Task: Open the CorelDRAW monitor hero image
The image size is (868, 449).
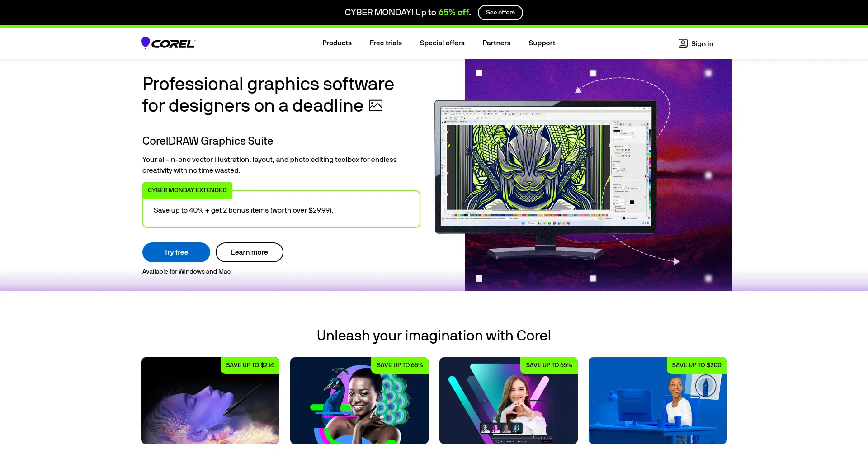Action: [x=583, y=175]
